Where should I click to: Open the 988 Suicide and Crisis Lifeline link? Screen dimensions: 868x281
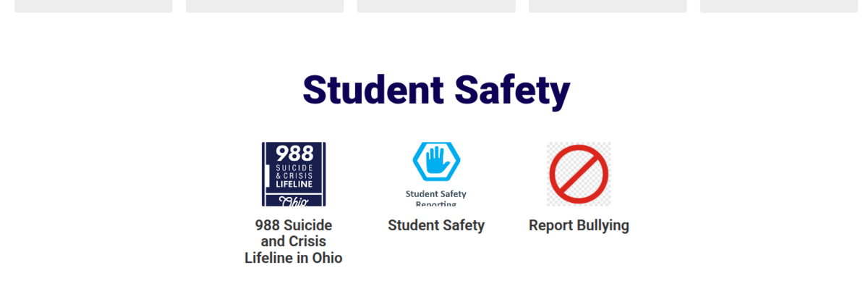click(x=294, y=241)
